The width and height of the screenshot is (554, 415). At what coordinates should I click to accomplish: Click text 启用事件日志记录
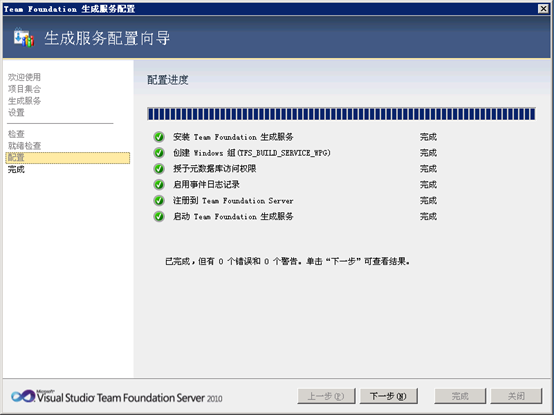pos(206,185)
